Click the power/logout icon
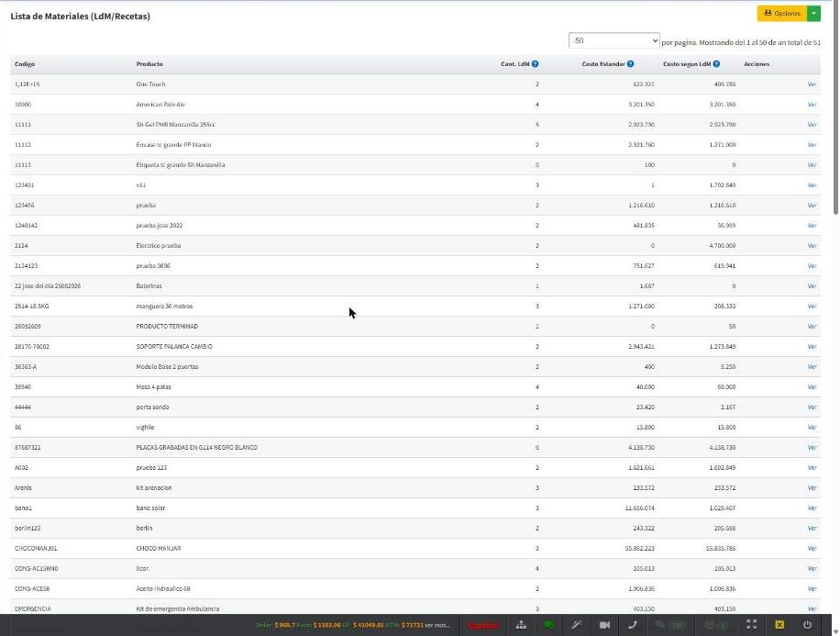 pos(807,625)
